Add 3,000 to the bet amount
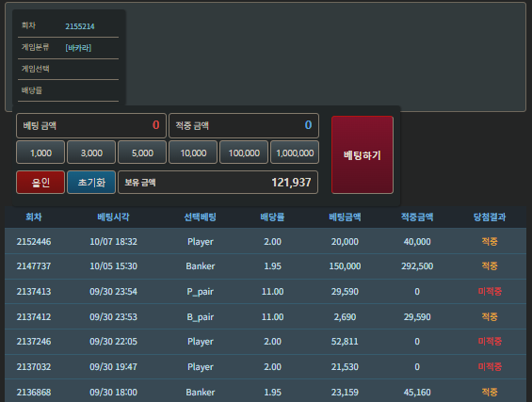The image size is (532, 402). tap(91, 153)
